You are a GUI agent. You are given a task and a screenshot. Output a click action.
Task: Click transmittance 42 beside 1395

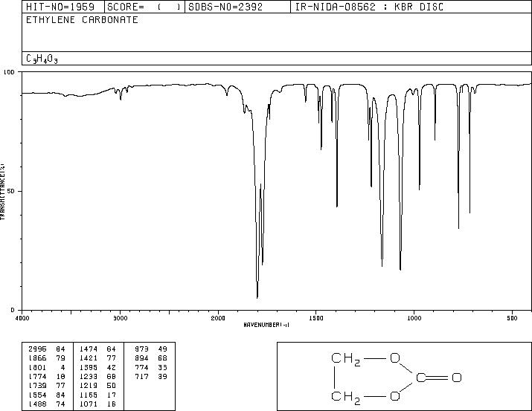[x=112, y=367]
